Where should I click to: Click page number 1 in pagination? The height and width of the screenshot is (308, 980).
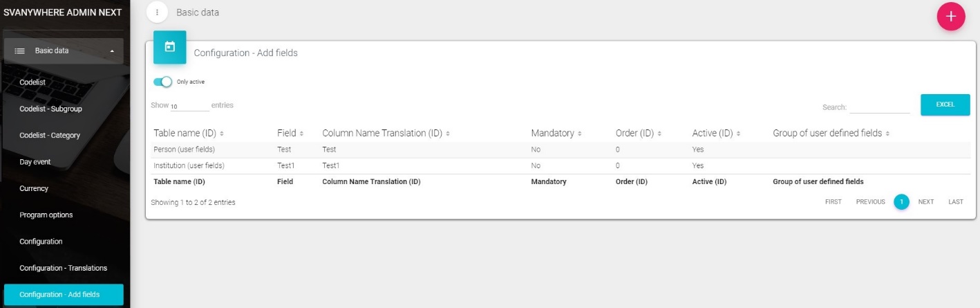point(901,202)
